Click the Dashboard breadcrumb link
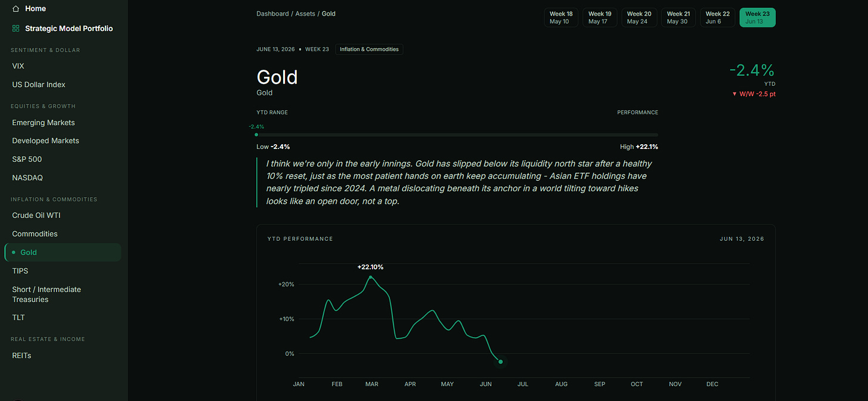Viewport: 868px width, 401px height. pyautogui.click(x=272, y=14)
